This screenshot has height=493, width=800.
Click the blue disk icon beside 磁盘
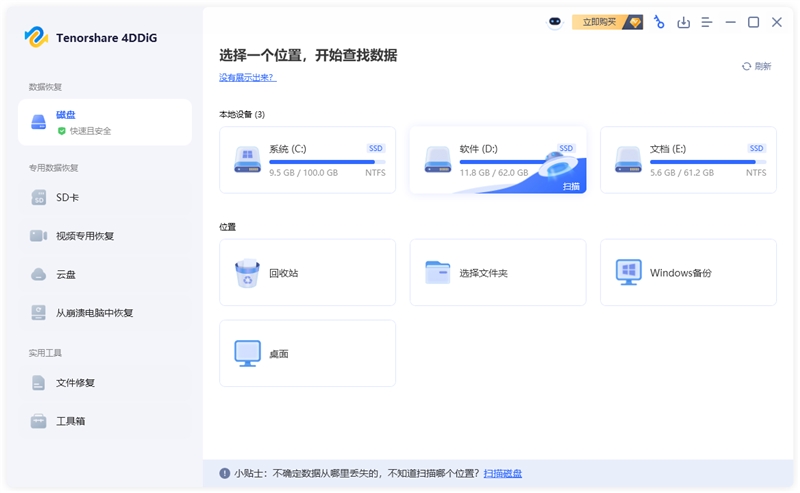[x=39, y=122]
